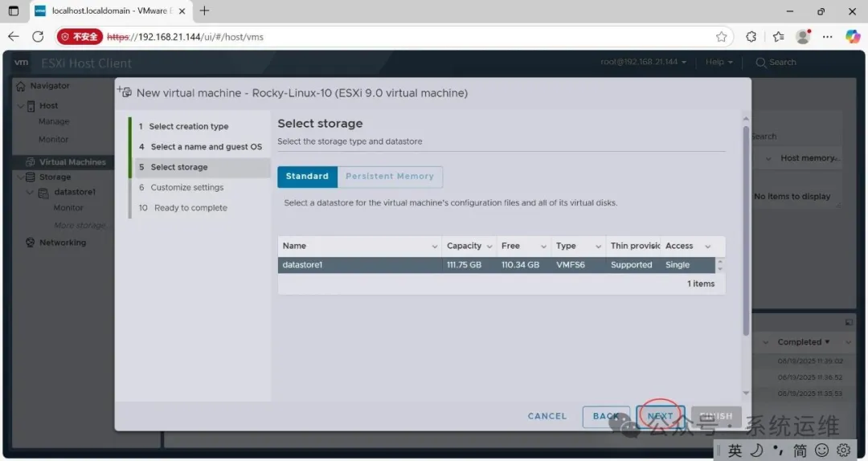Click Host memory column header
Image resolution: width=868 pixels, height=461 pixels.
(810, 157)
